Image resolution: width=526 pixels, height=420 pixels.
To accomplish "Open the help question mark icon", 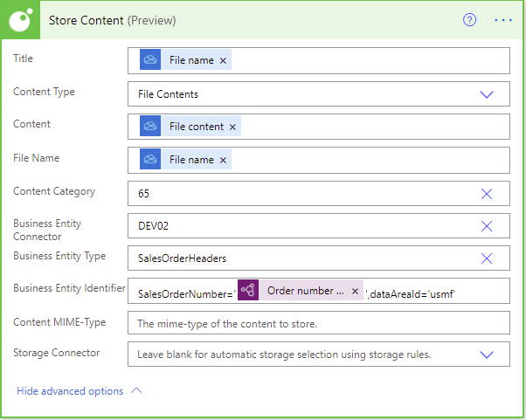I will coord(469,20).
